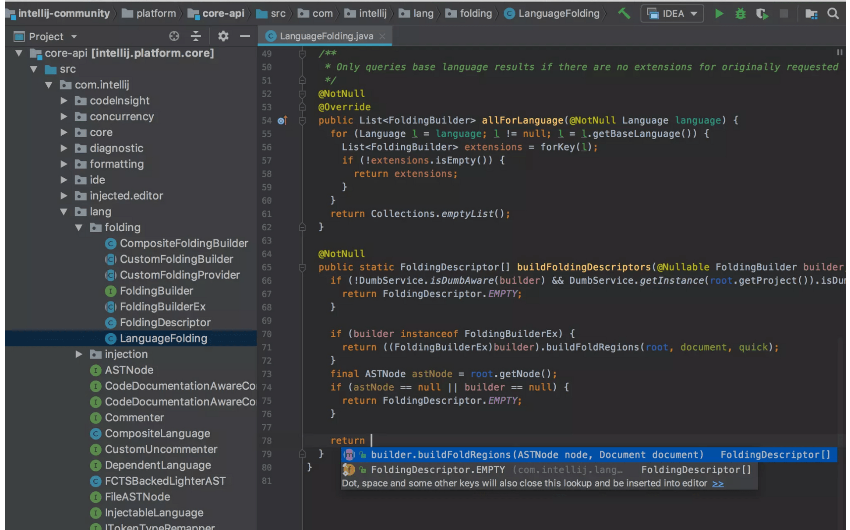This screenshot has height=530, width=850.
Task: Collapse the folding folder in tree
Action: pyautogui.click(x=80, y=228)
